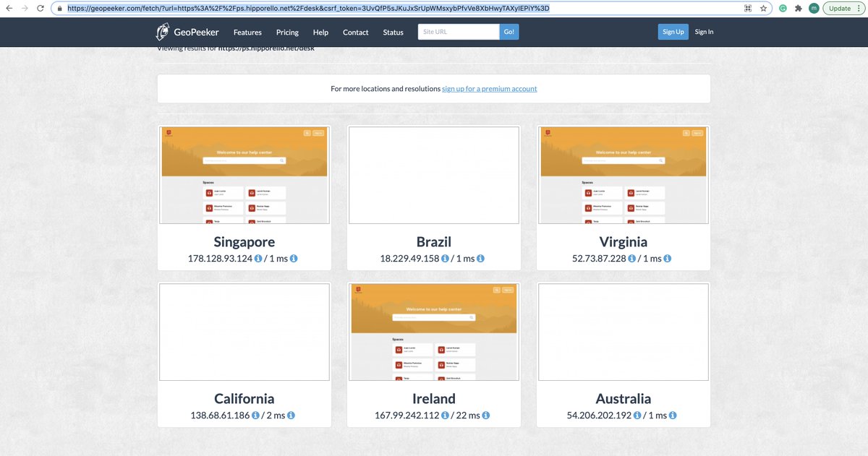Open the Grammarly extension icon

[783, 9]
